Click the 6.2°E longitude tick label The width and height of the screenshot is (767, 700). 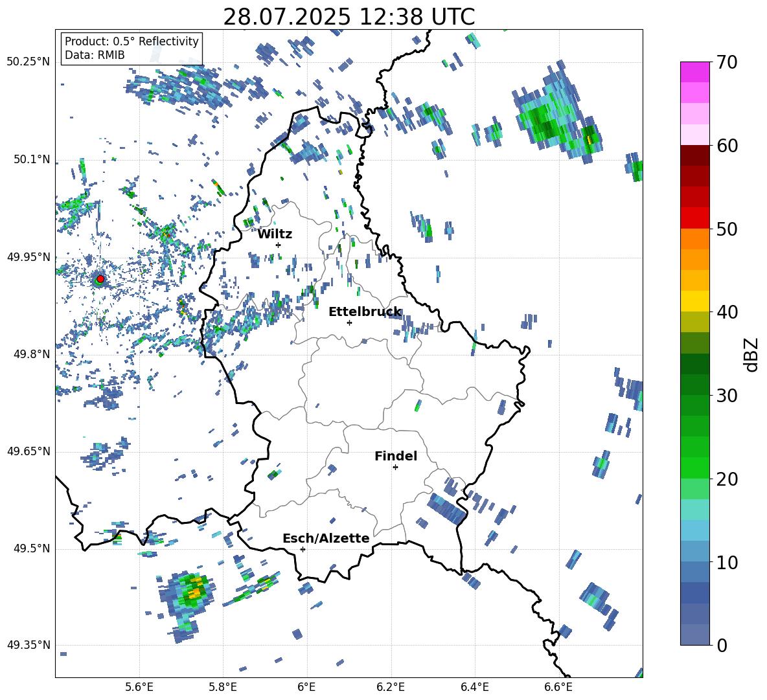pos(391,688)
